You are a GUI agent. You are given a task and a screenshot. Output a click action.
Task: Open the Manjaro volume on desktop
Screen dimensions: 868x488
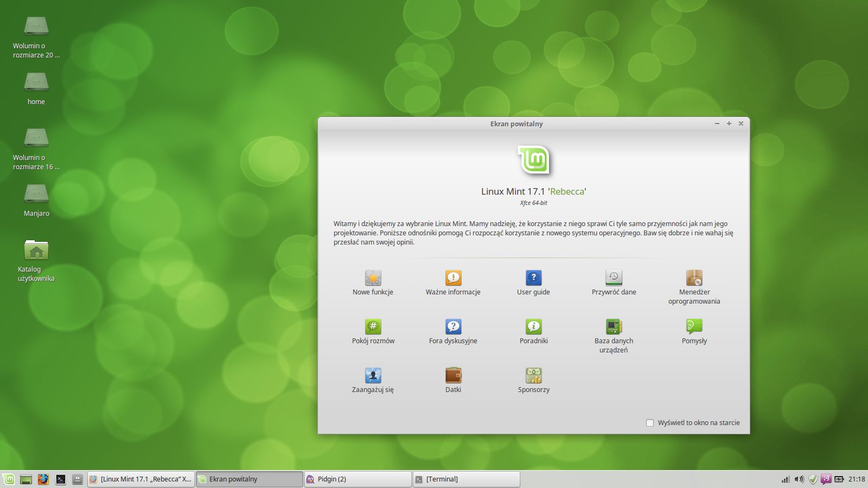point(36,195)
